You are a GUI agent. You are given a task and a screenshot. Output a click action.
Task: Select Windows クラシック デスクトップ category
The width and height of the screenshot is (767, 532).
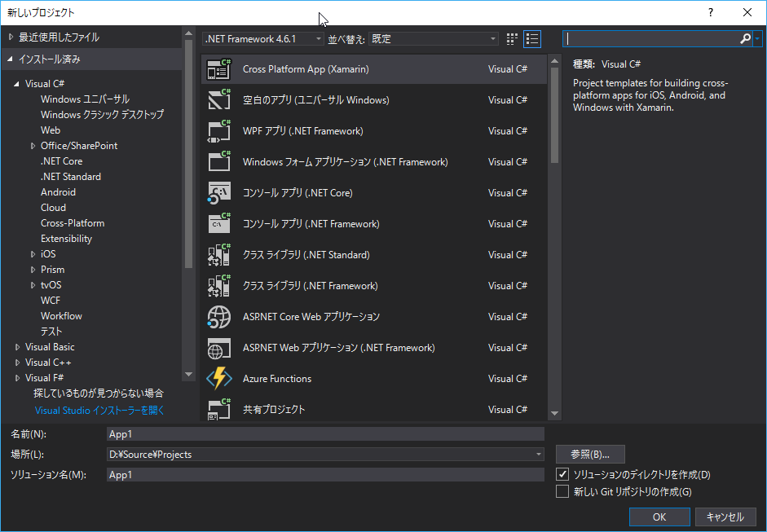tap(102, 115)
